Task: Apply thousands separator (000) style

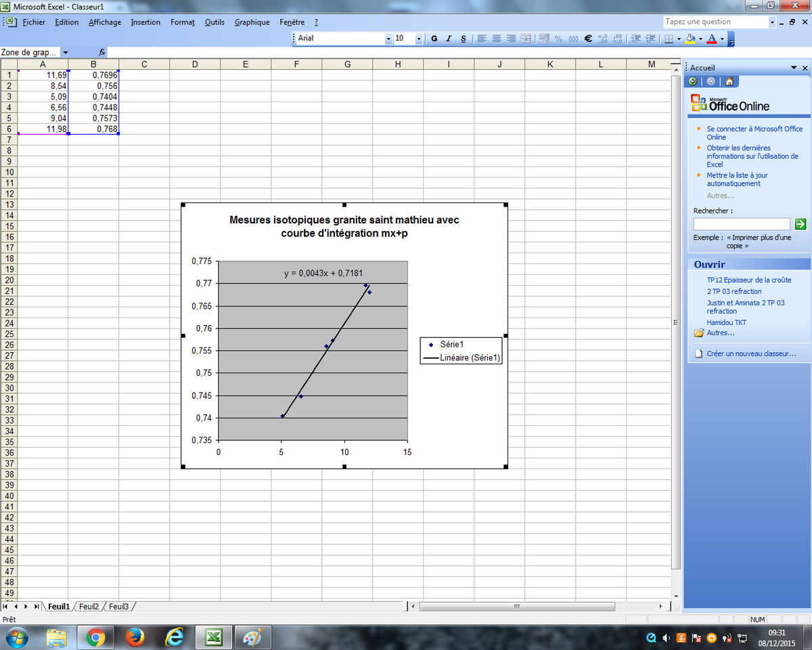Action: pos(573,39)
